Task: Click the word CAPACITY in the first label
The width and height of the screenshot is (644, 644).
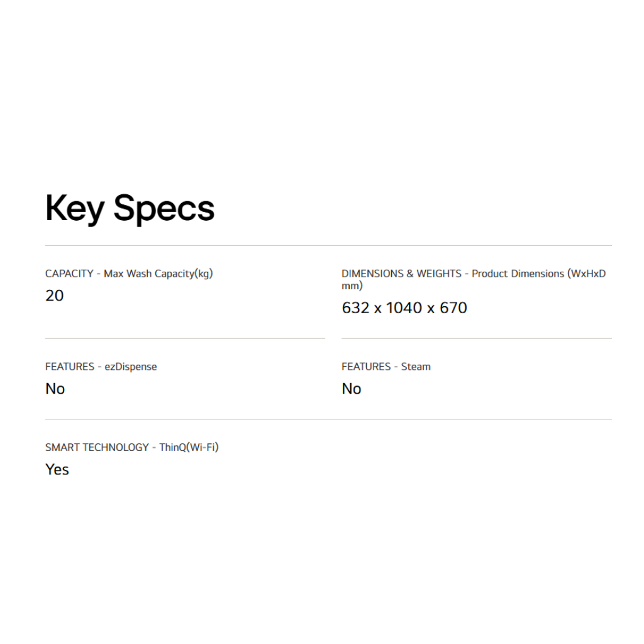Action: (69, 274)
